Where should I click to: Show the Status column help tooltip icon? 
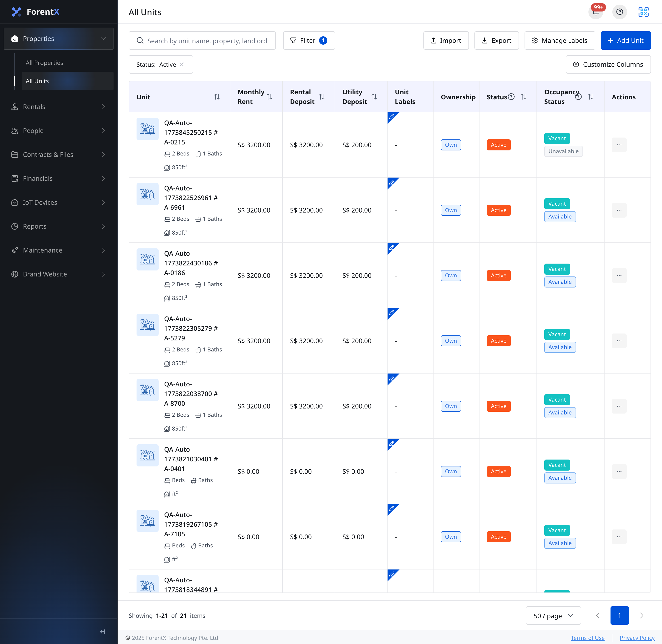511,97
